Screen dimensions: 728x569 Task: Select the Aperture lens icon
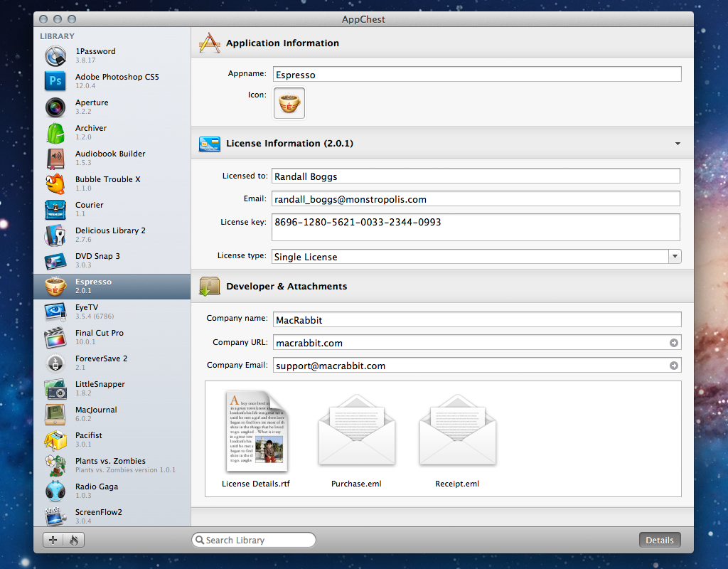55,107
